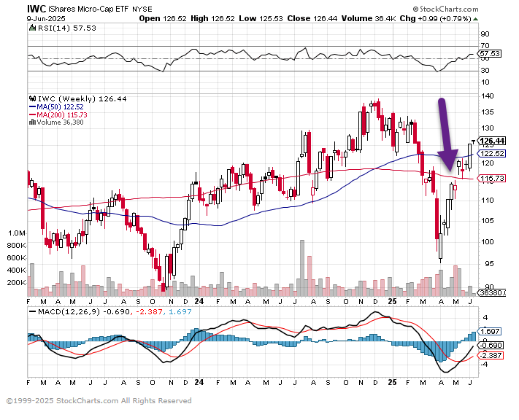Click the blue 1.697 value in MACD legend
Screen dimensions: 519x420
pos(180,311)
